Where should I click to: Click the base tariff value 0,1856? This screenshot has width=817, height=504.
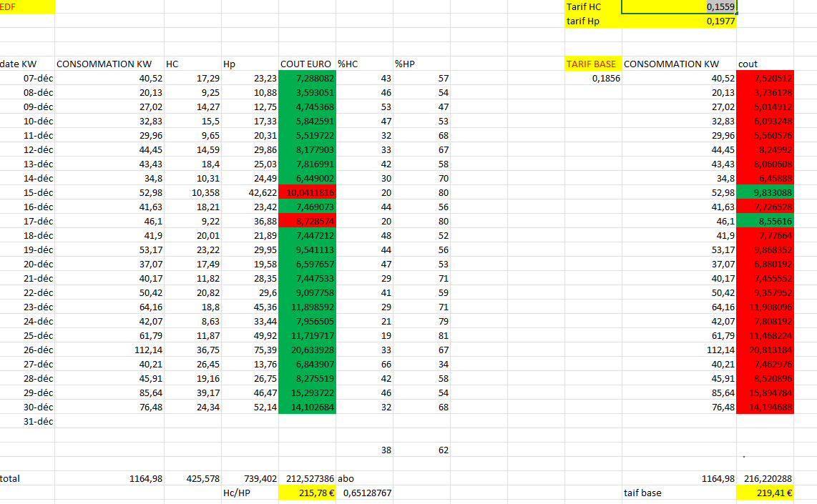tap(593, 79)
